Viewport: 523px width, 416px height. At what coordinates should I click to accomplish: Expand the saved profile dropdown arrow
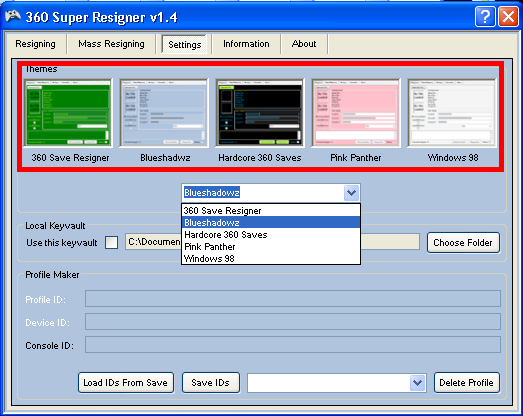(417, 383)
